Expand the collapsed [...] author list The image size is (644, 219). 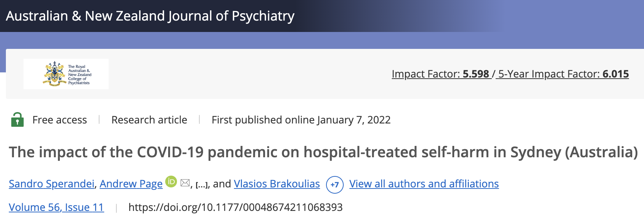click(202, 184)
